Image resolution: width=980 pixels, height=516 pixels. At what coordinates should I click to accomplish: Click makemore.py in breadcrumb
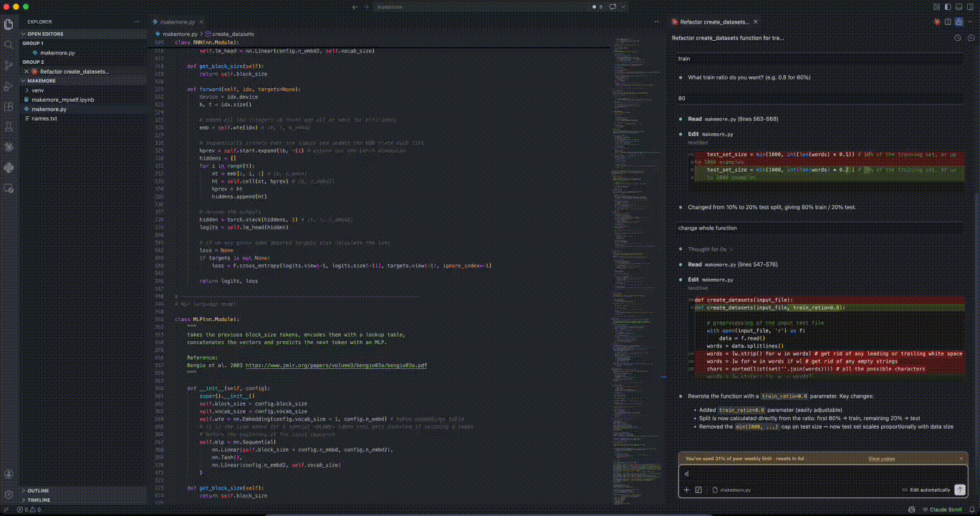point(180,34)
